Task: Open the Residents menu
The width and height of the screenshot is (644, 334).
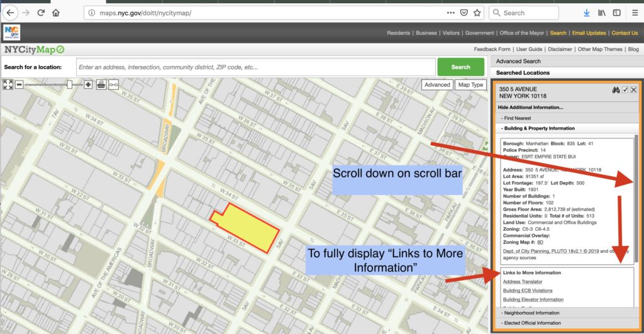Action: click(x=398, y=33)
